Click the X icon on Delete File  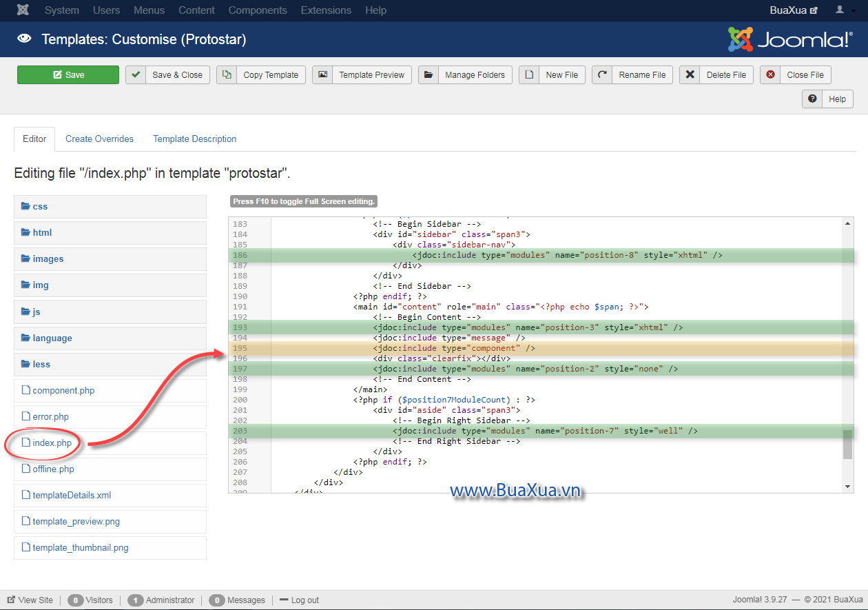click(690, 74)
